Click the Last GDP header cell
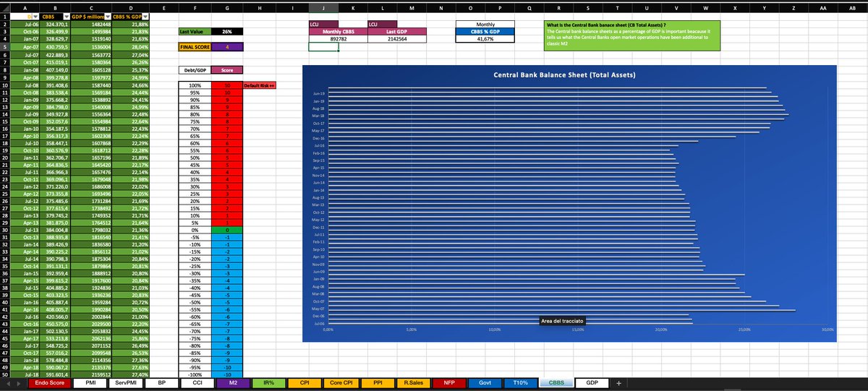The width and height of the screenshot is (868, 391). [396, 31]
